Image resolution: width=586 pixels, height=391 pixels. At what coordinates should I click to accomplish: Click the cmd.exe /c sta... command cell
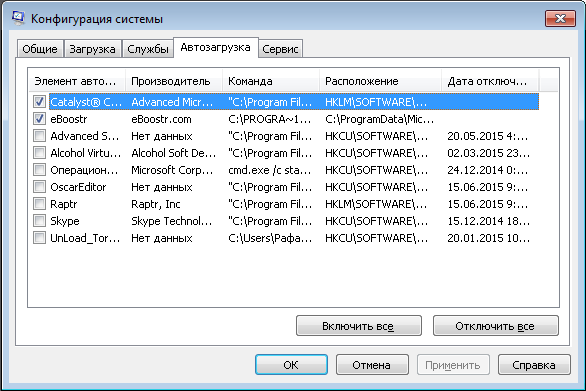coord(270,170)
